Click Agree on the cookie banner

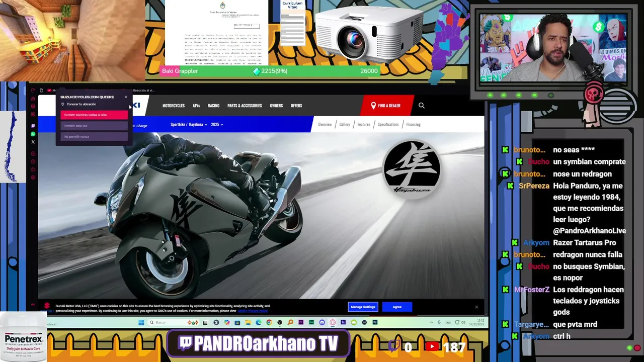397,307
